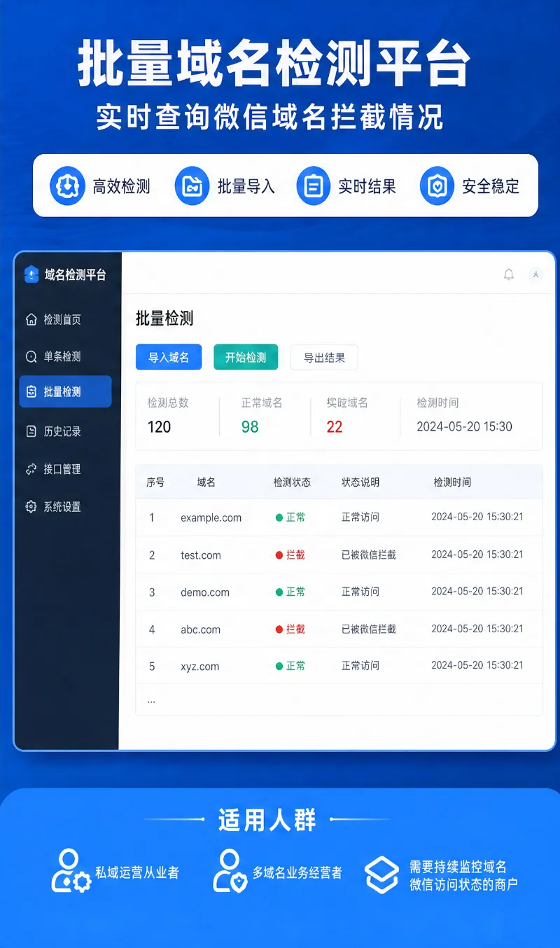Click the 多域名业务经营者 person-shield icon

[x=230, y=870]
